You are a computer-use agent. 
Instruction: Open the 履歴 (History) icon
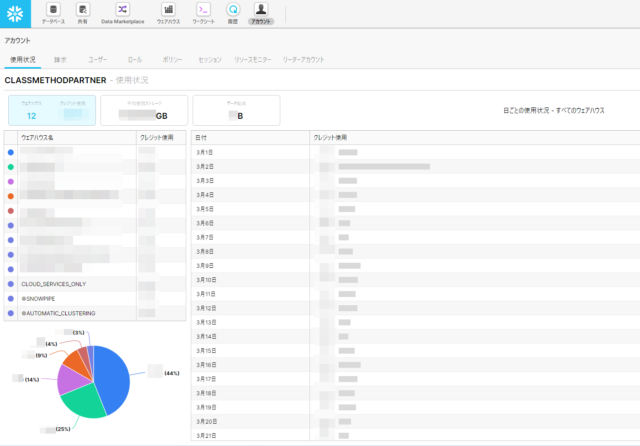point(233,13)
